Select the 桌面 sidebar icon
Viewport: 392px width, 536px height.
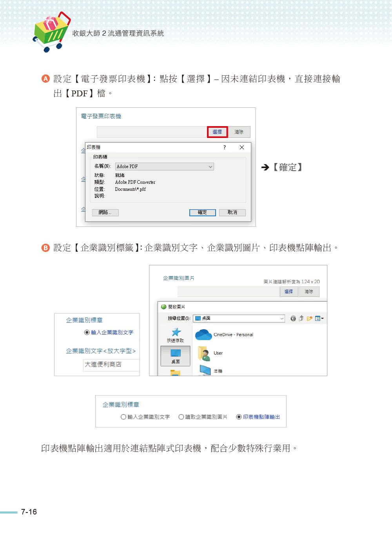pyautogui.click(x=176, y=355)
